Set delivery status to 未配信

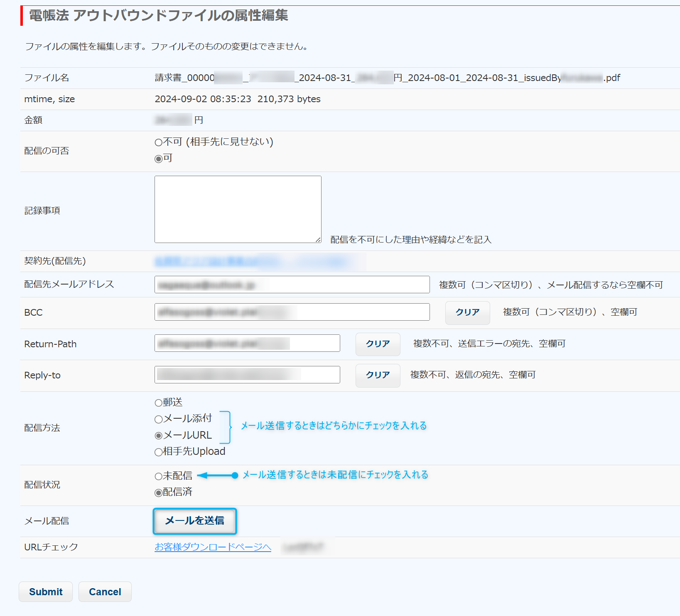(158, 476)
